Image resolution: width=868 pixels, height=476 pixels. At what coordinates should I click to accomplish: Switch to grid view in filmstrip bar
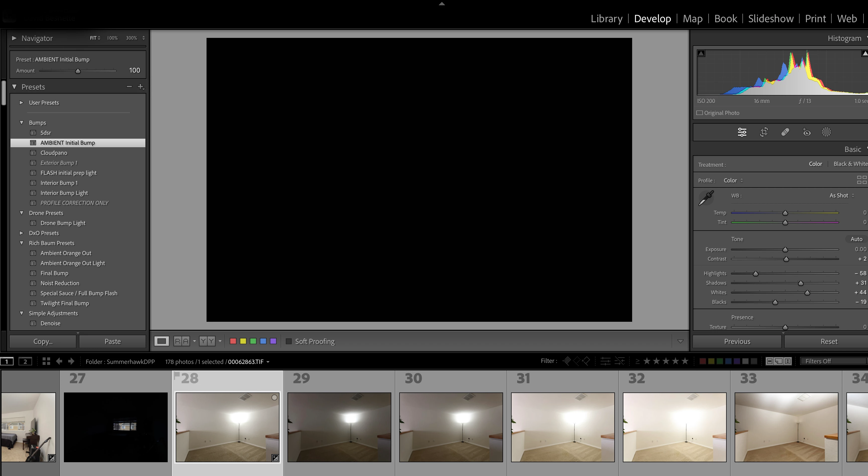[46, 361]
